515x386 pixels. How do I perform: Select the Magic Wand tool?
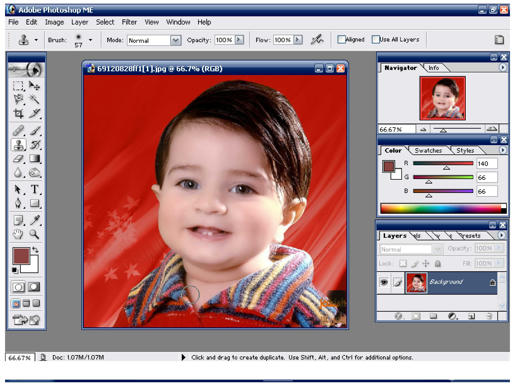click(x=35, y=99)
